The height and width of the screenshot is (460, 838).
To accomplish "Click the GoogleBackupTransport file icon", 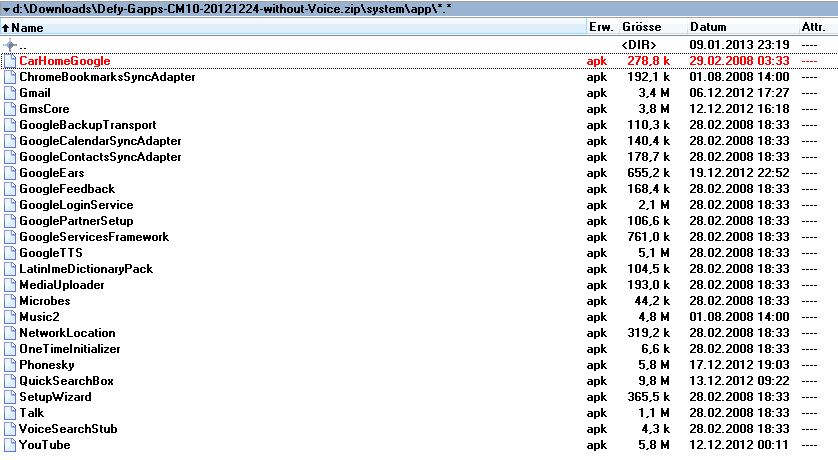I will pyautogui.click(x=10, y=125).
